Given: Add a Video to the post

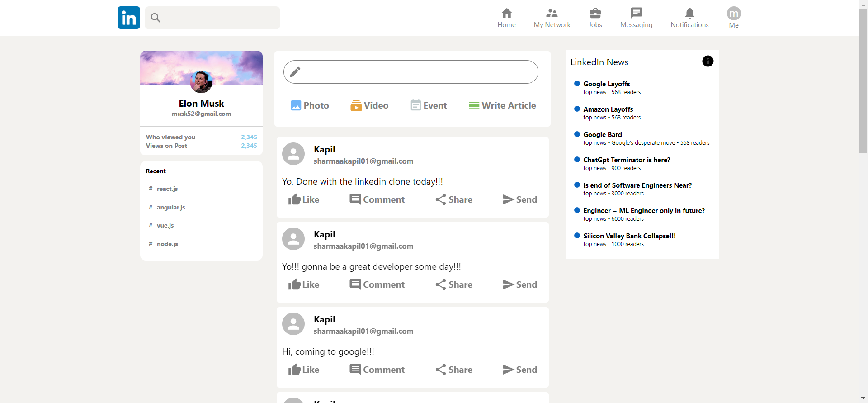Looking at the screenshot, I should 369,105.
